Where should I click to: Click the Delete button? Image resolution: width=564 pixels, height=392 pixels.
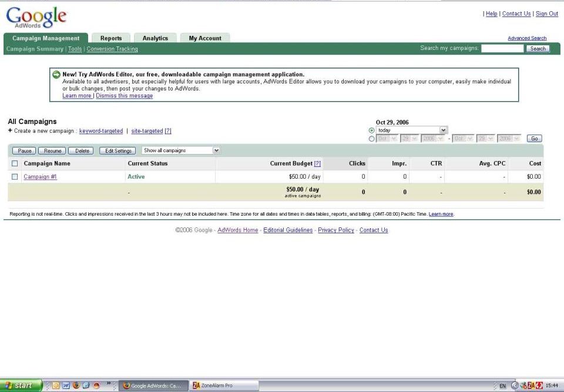pos(81,151)
